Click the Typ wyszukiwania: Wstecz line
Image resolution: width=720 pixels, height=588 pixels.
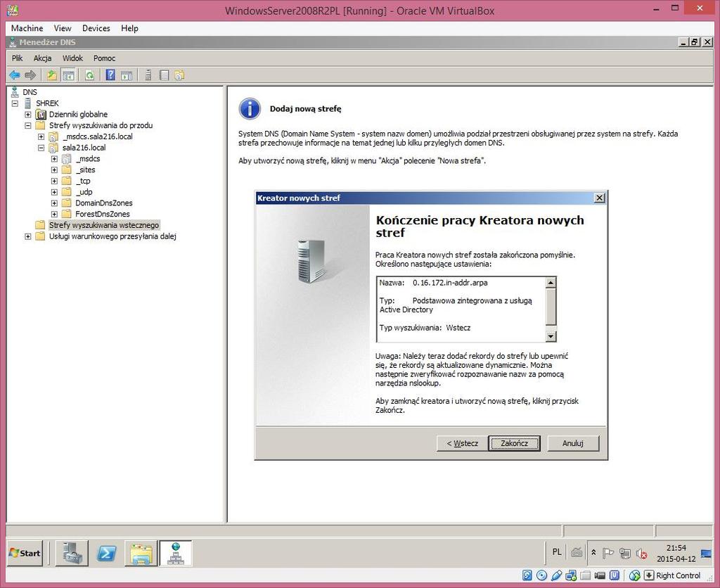425,328
